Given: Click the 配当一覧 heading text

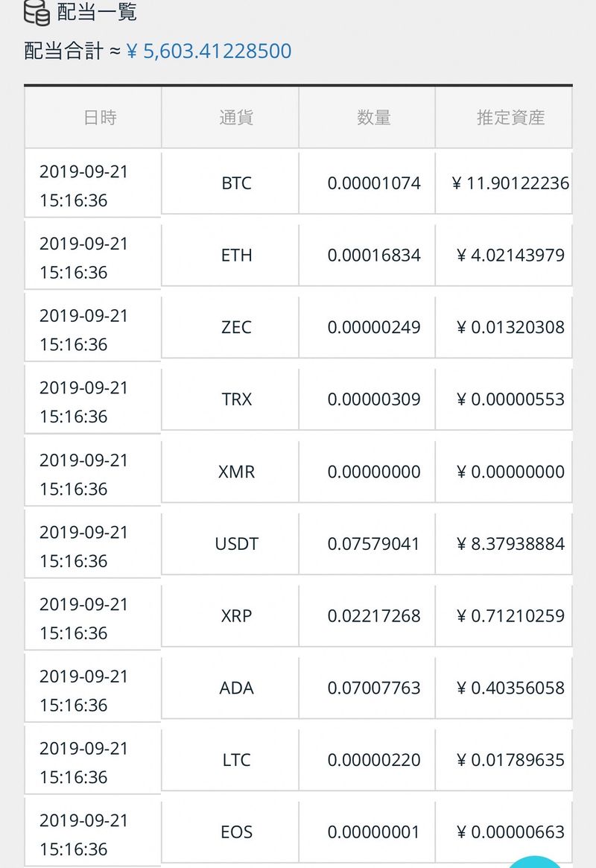Looking at the screenshot, I should pos(97,12).
